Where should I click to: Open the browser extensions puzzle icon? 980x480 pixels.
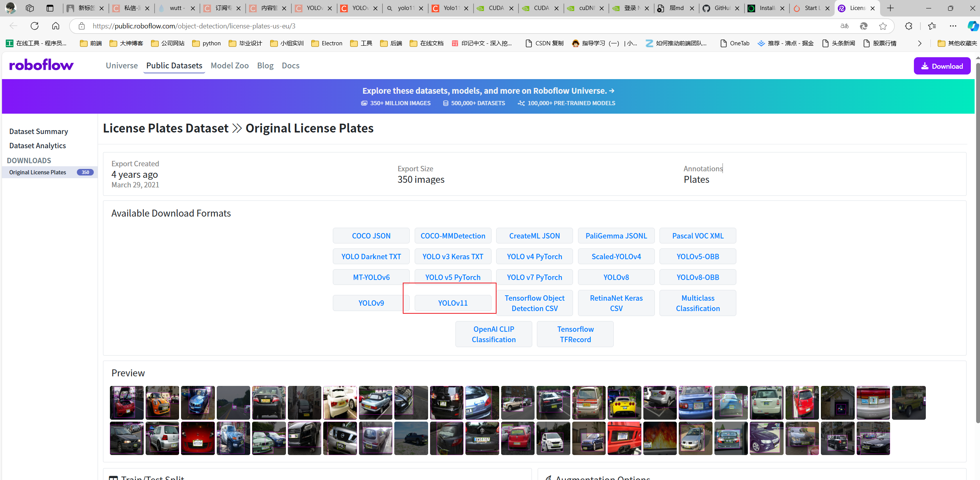[909, 26]
